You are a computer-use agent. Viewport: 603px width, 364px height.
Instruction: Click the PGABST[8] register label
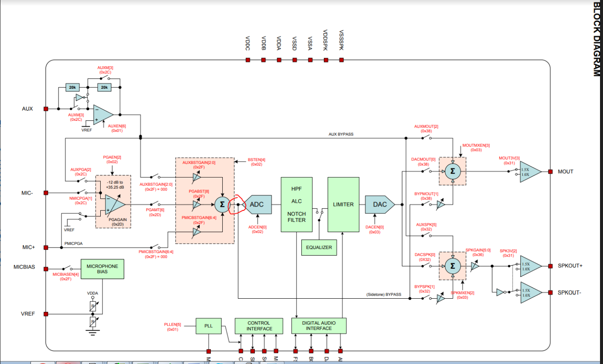pos(199,194)
